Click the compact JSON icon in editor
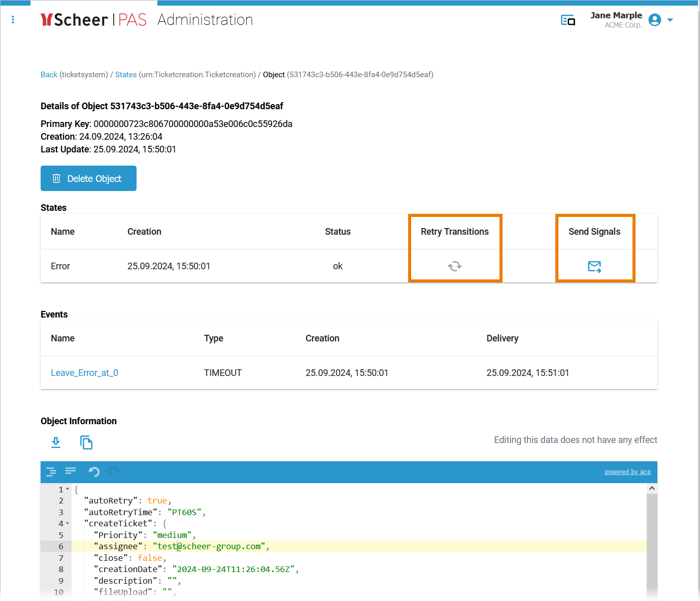This screenshot has width=700, height=601. (x=71, y=471)
